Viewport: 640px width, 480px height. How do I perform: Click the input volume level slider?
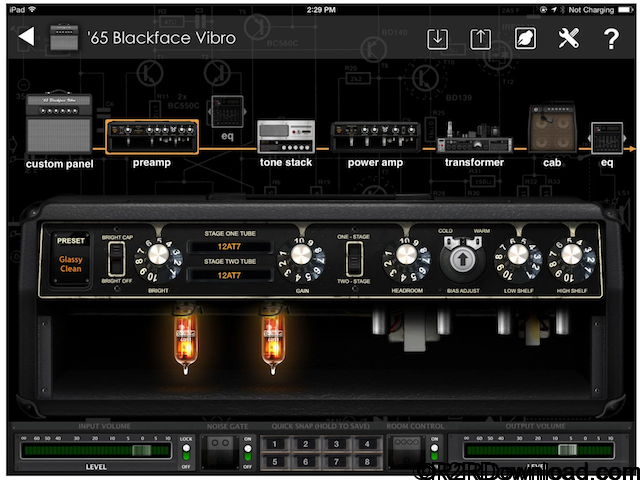[96, 451]
